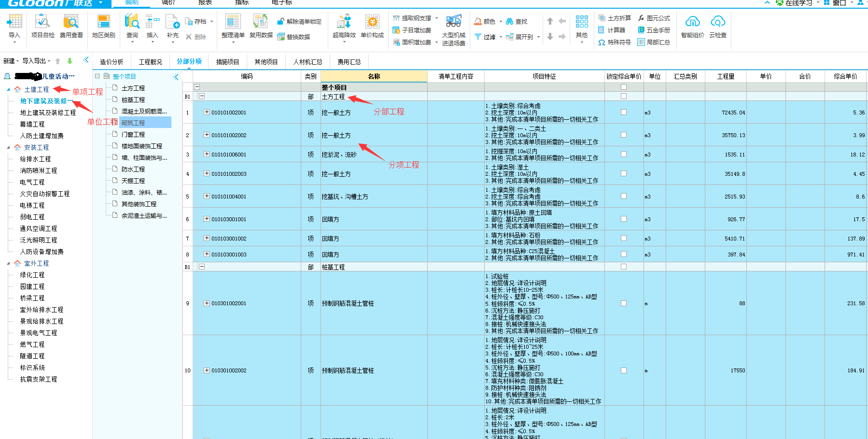This screenshot has width=868, height=439.
Task: Click 提取钢支撑 tool
Action: coord(412,18)
